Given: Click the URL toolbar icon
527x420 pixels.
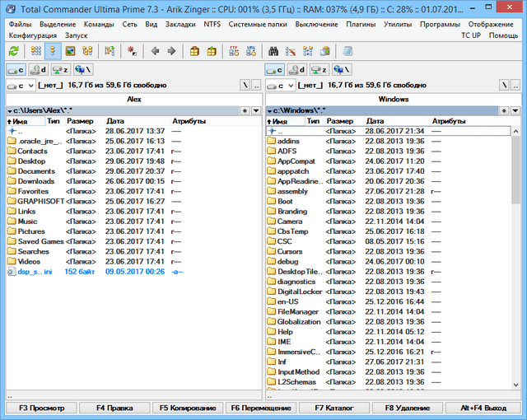Looking at the screenshot, I should pos(250,51).
